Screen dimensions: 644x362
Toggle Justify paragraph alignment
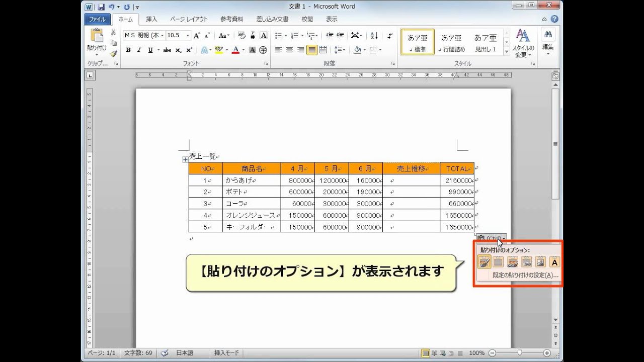point(312,50)
